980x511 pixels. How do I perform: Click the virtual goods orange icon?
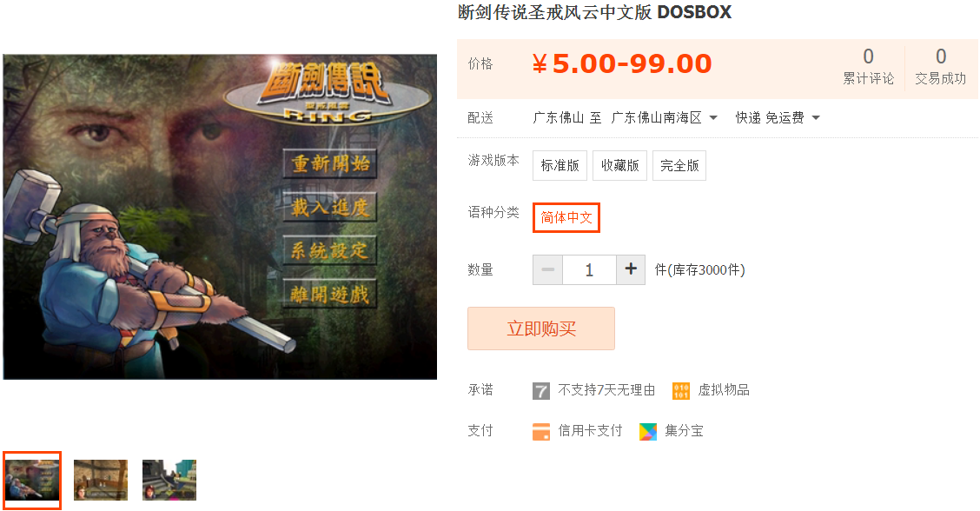pyautogui.click(x=680, y=391)
